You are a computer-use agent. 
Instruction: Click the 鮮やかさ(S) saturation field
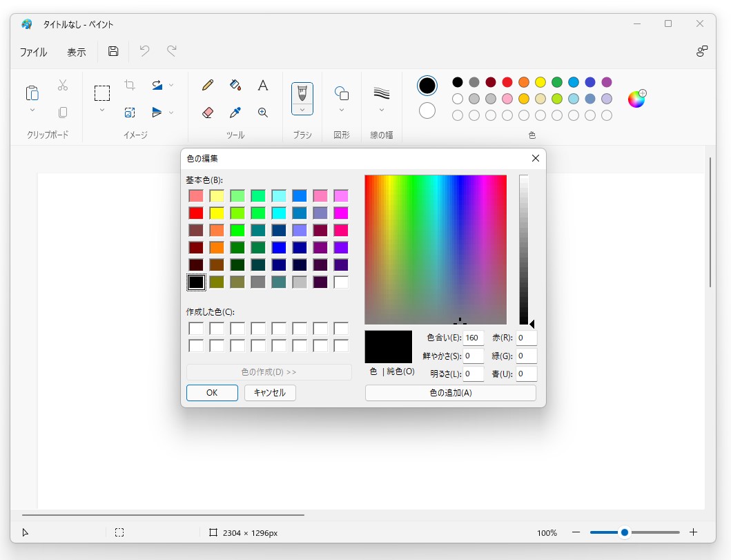tap(474, 356)
